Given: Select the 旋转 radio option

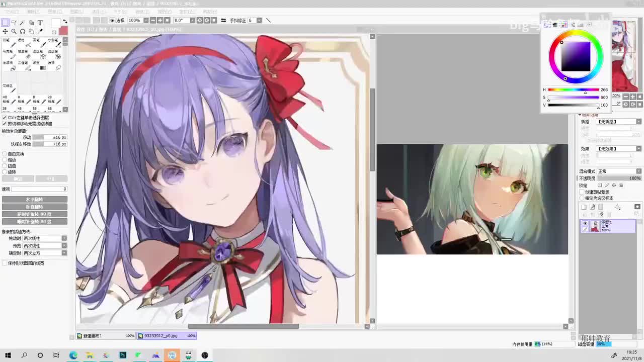Looking at the screenshot, I should [x=5, y=172].
